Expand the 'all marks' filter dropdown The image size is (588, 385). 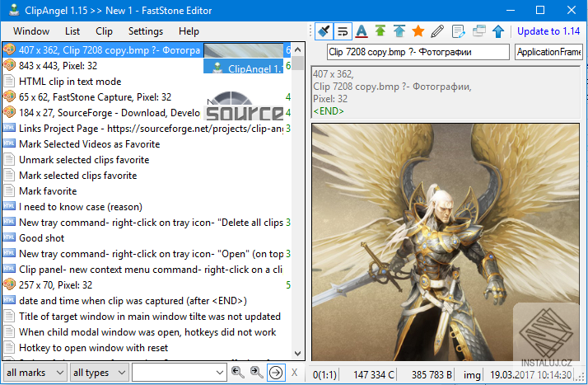(35, 373)
